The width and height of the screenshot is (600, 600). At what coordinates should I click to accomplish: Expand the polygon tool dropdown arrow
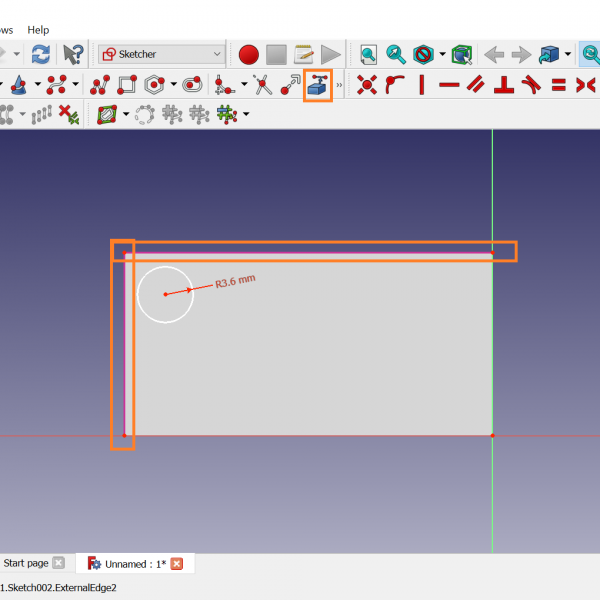[x=174, y=85]
